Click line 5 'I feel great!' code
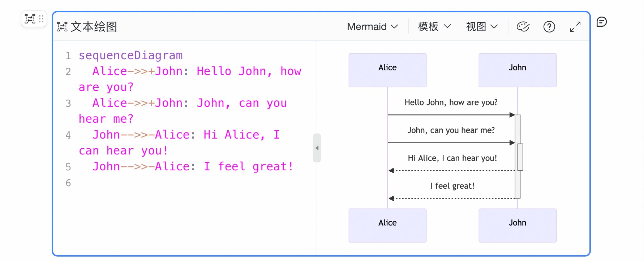The width and height of the screenshot is (644, 262). click(x=193, y=167)
